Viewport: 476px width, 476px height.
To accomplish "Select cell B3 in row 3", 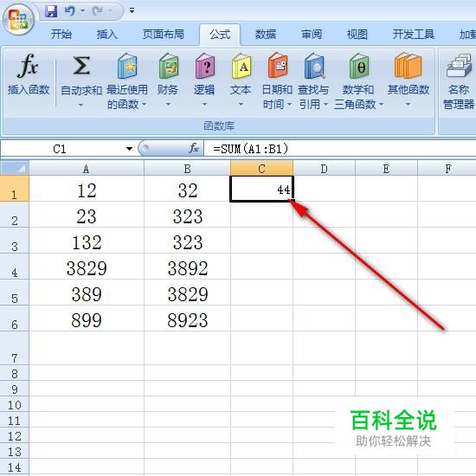I will 187,241.
